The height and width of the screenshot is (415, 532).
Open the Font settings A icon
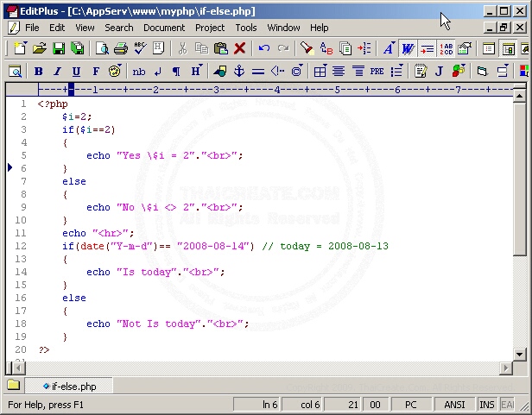coord(389,48)
